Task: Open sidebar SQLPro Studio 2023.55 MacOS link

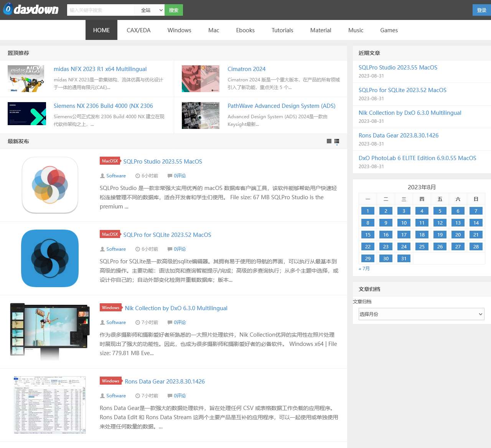Action: [x=398, y=68]
